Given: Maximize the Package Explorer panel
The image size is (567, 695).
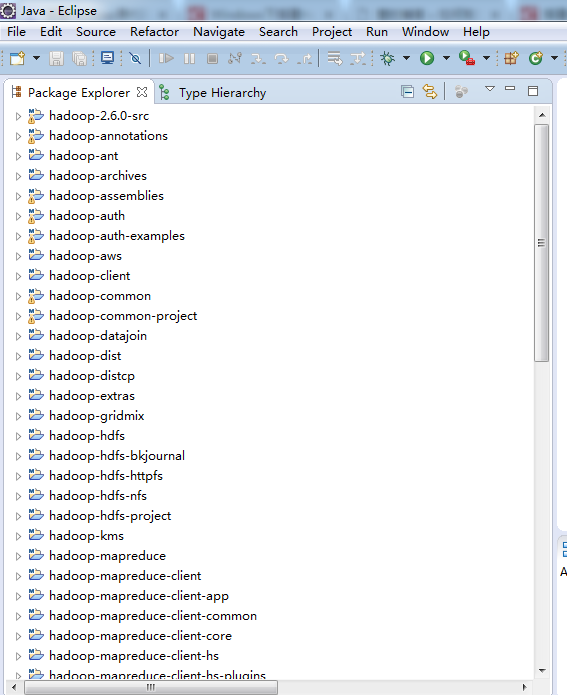Looking at the screenshot, I should (533, 91).
